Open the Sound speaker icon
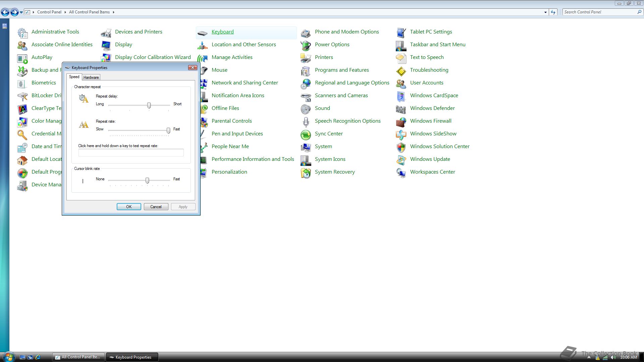Viewport: 644px width, 362px height. pyautogui.click(x=306, y=109)
